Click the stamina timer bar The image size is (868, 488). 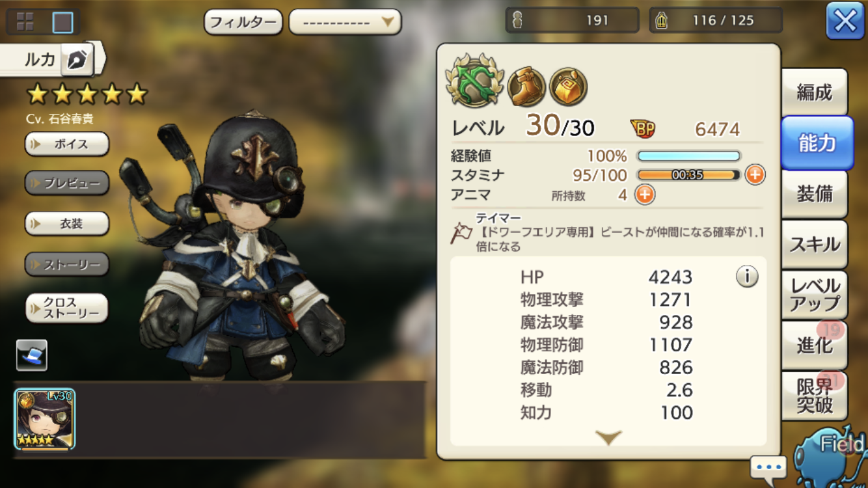688,175
